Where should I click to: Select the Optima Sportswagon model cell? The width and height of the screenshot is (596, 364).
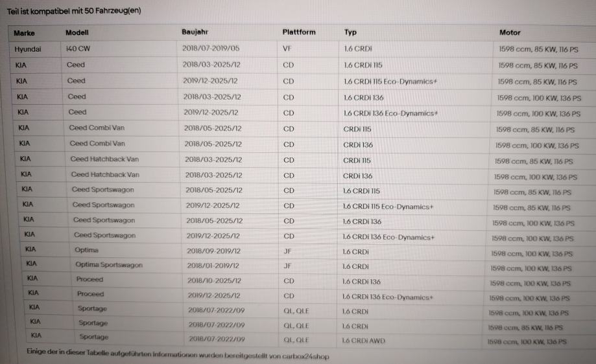click(109, 265)
